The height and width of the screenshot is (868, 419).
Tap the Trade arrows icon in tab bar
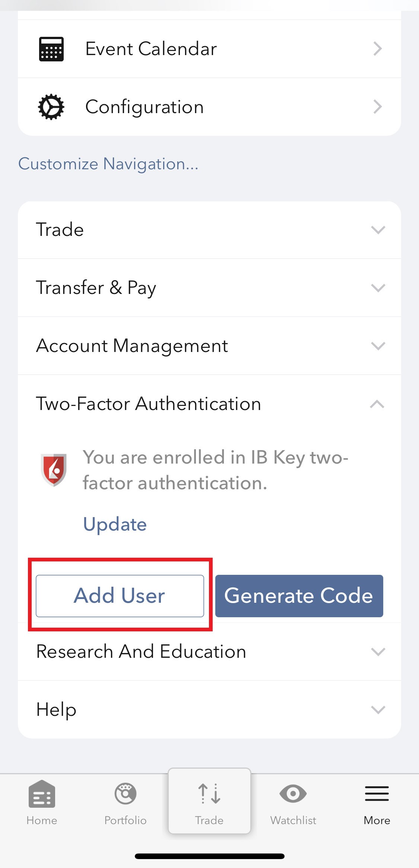click(209, 794)
